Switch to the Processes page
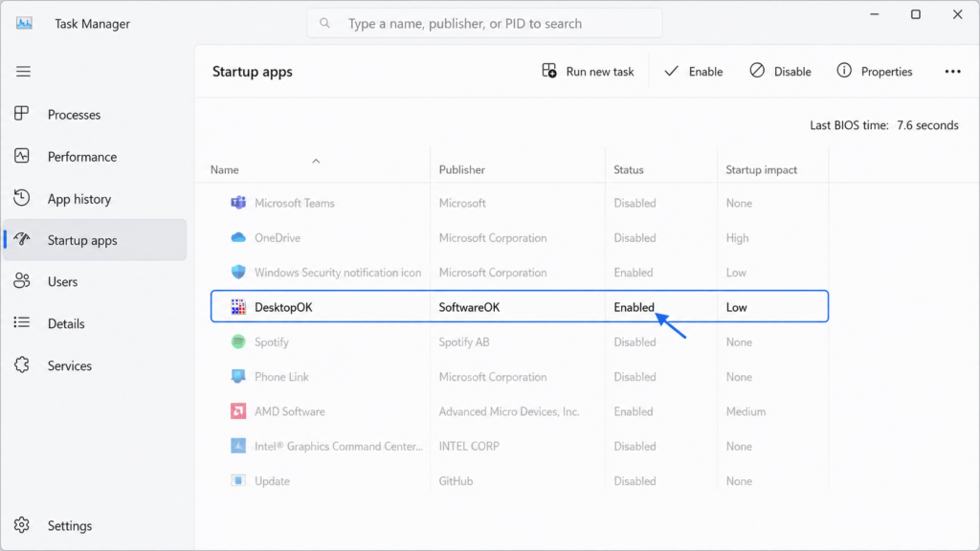Viewport: 980px width, 551px height. point(74,115)
